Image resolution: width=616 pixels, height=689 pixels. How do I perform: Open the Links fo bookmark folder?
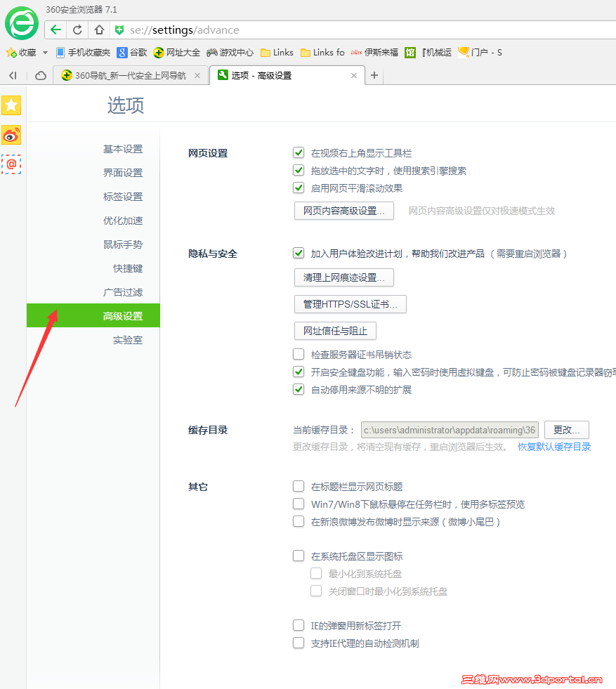coord(322,53)
